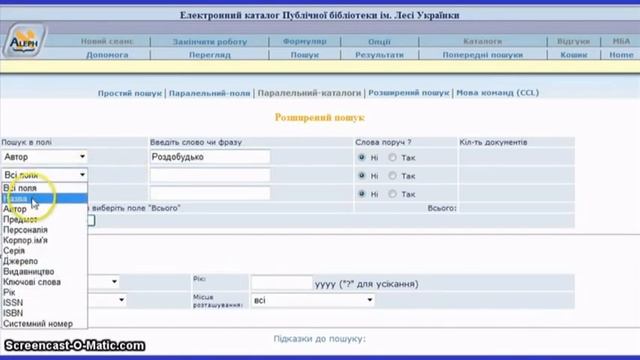Select the Розширений пошук tab
The image size is (640, 360).
coord(409,93)
